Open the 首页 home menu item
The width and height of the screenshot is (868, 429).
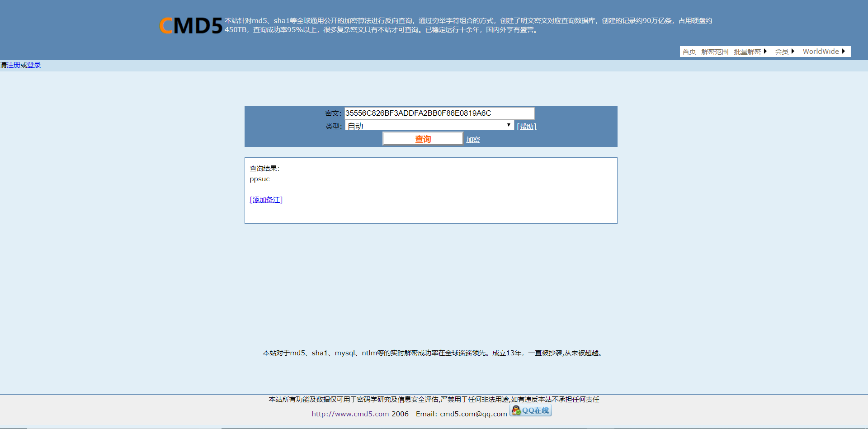(x=689, y=52)
